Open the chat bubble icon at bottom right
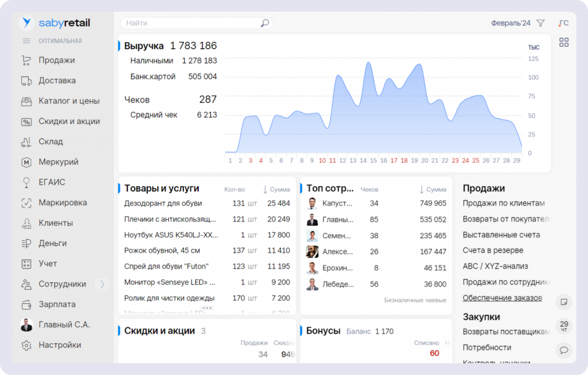The height and width of the screenshot is (375, 588). pyautogui.click(x=564, y=350)
